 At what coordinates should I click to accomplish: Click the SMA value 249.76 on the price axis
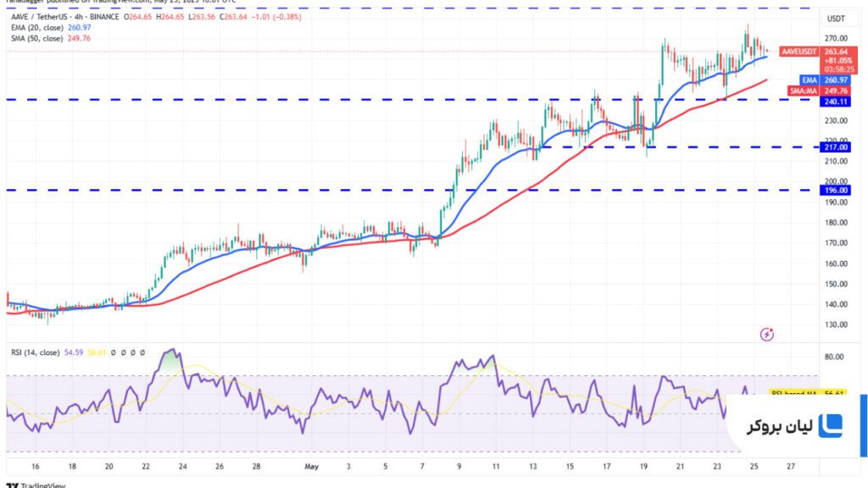point(836,91)
